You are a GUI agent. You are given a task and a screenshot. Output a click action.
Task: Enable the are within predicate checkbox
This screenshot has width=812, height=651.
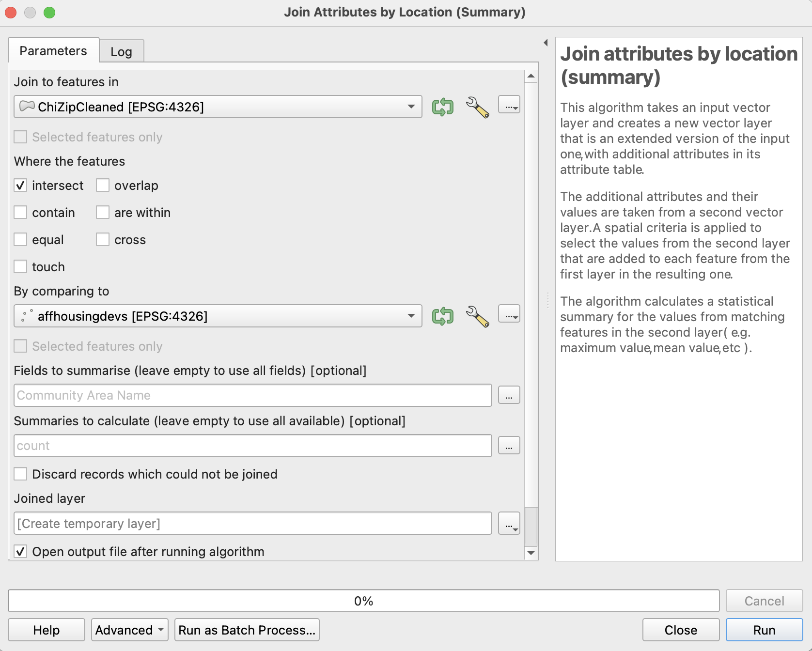[x=103, y=213]
